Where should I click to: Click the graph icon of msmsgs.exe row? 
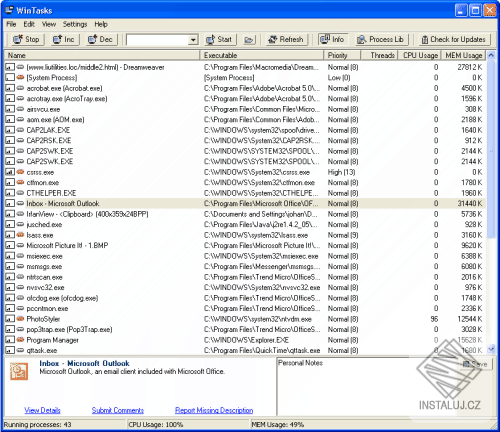tap(10, 267)
